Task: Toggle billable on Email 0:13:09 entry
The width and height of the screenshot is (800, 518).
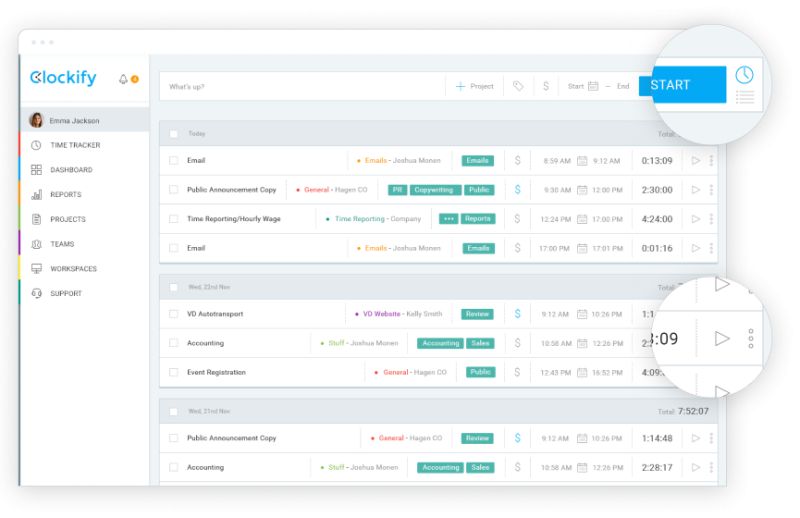Action: coord(517,160)
